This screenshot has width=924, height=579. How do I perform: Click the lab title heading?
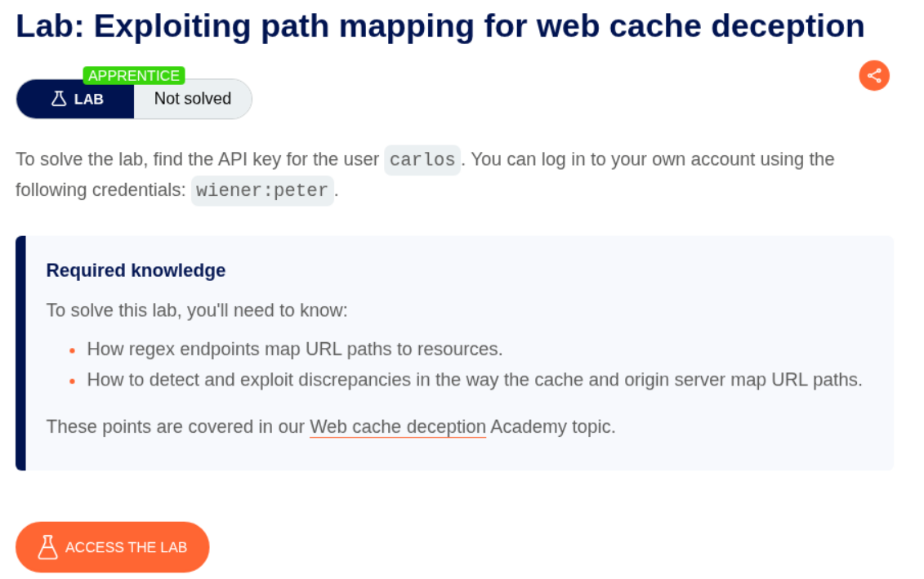tap(440, 26)
